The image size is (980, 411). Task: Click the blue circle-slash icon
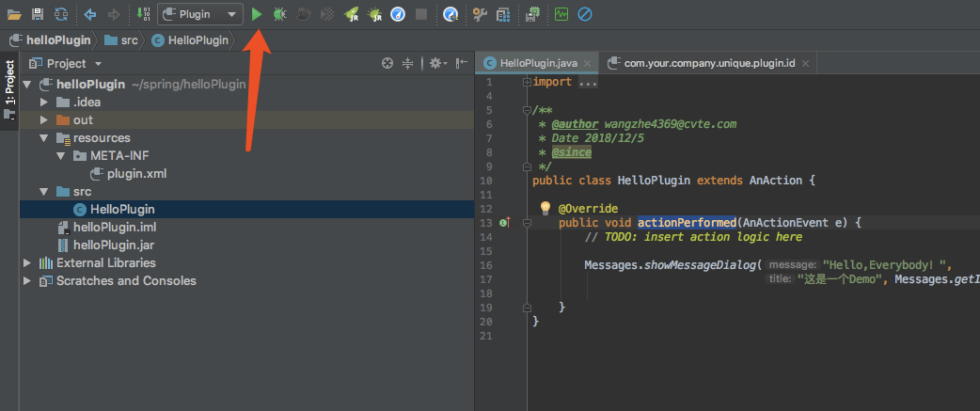coord(584,14)
